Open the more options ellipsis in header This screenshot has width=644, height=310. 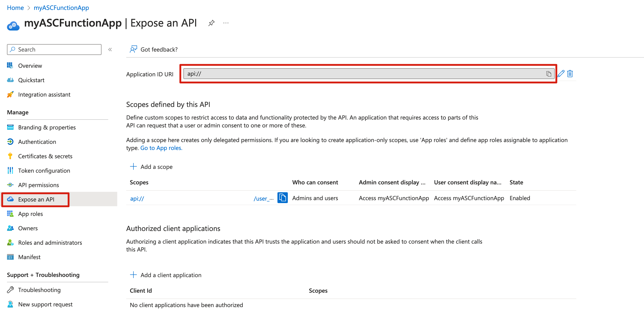[x=226, y=23]
